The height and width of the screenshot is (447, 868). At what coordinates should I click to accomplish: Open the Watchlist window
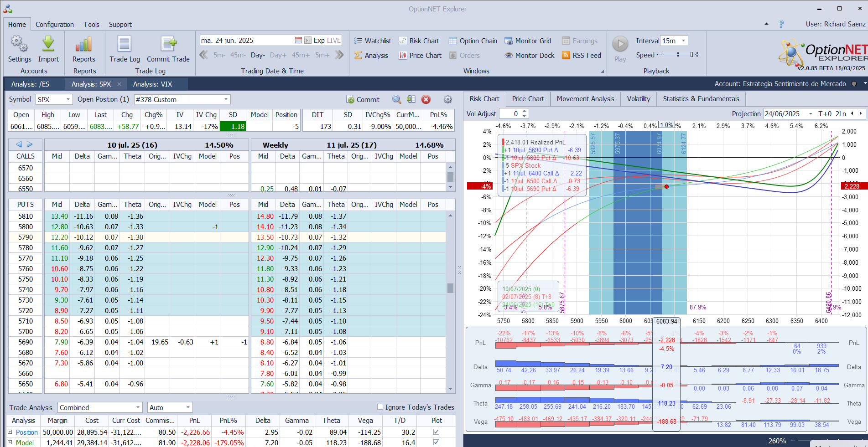pyautogui.click(x=373, y=41)
